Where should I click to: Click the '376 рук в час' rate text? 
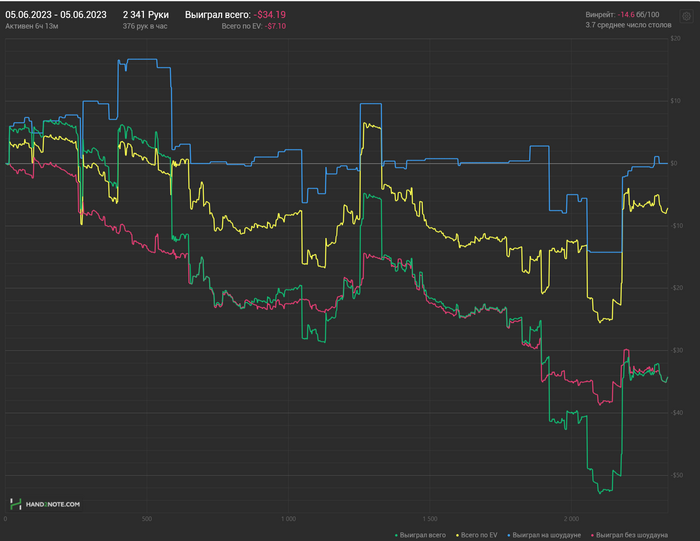[145, 26]
